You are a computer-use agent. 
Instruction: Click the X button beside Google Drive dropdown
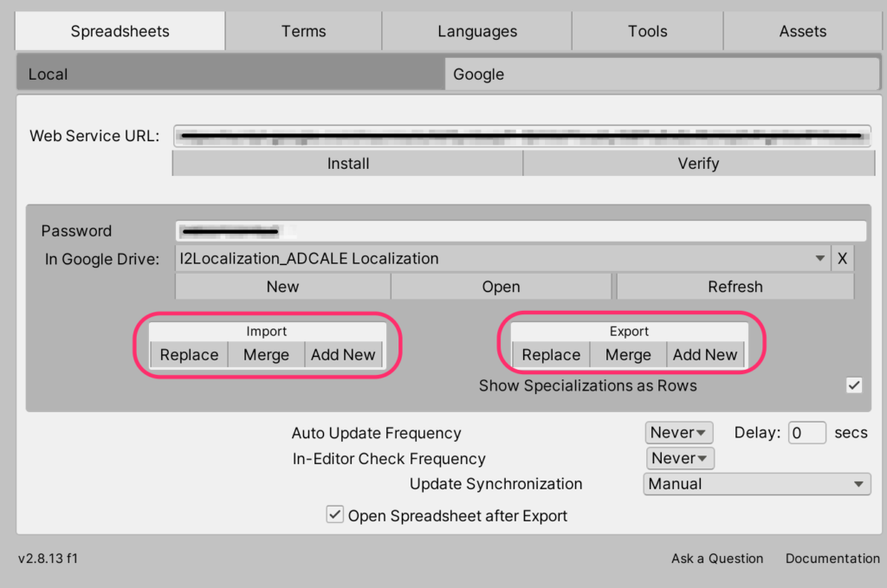pyautogui.click(x=842, y=258)
